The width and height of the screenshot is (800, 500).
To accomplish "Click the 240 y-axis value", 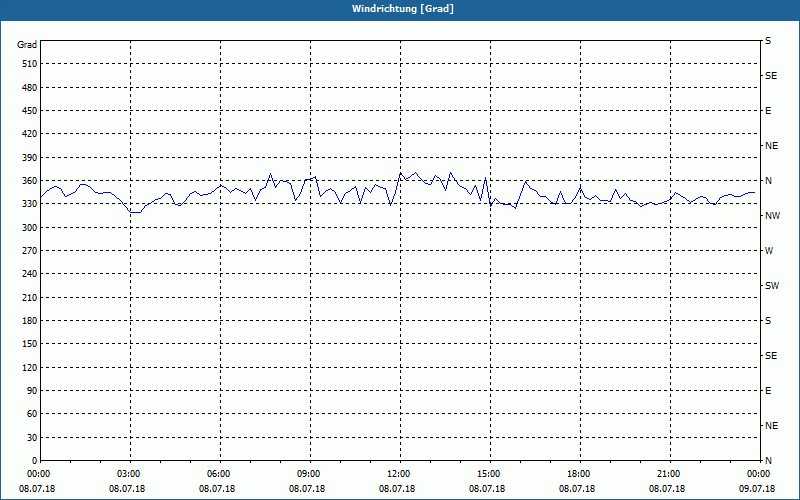I will pos(30,274).
